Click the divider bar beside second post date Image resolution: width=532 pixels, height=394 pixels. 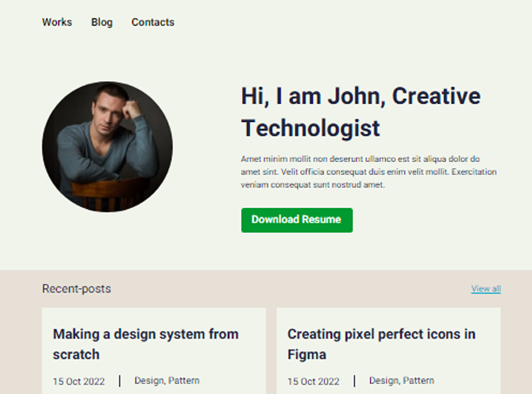[x=355, y=381]
